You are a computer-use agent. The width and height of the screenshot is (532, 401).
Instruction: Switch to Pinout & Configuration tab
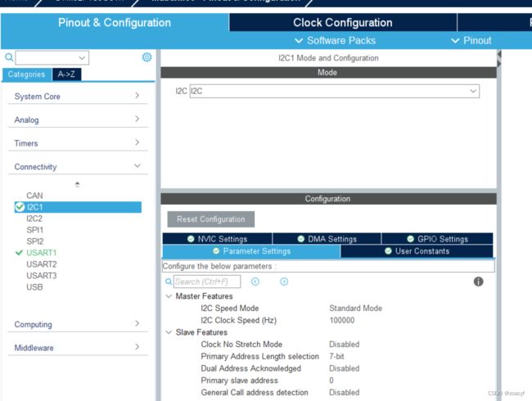115,23
